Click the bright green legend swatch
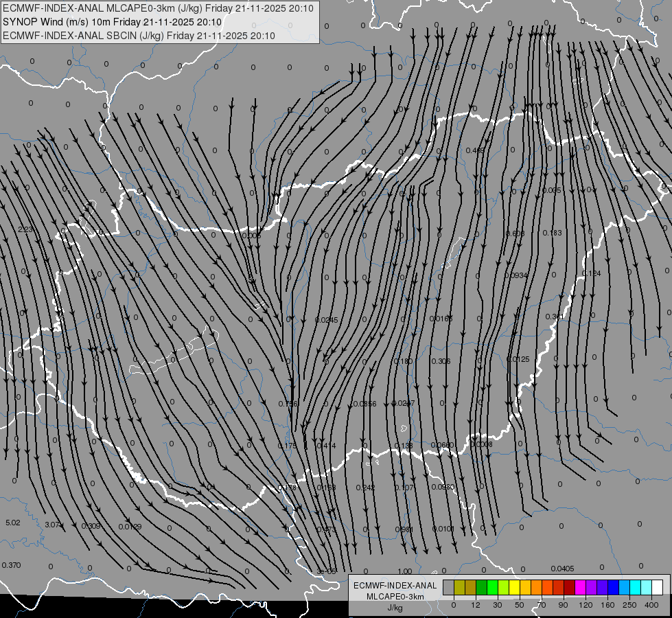This screenshot has height=618, width=672. (x=492, y=588)
